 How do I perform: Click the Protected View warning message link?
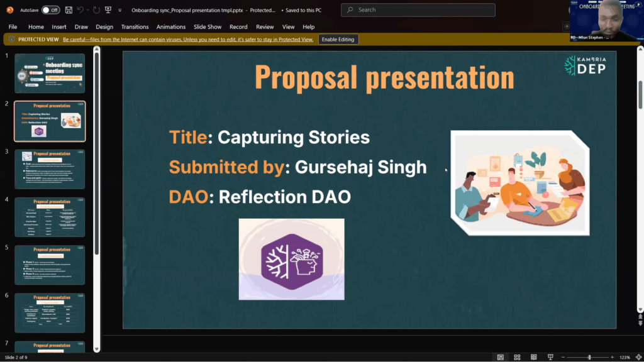click(187, 40)
